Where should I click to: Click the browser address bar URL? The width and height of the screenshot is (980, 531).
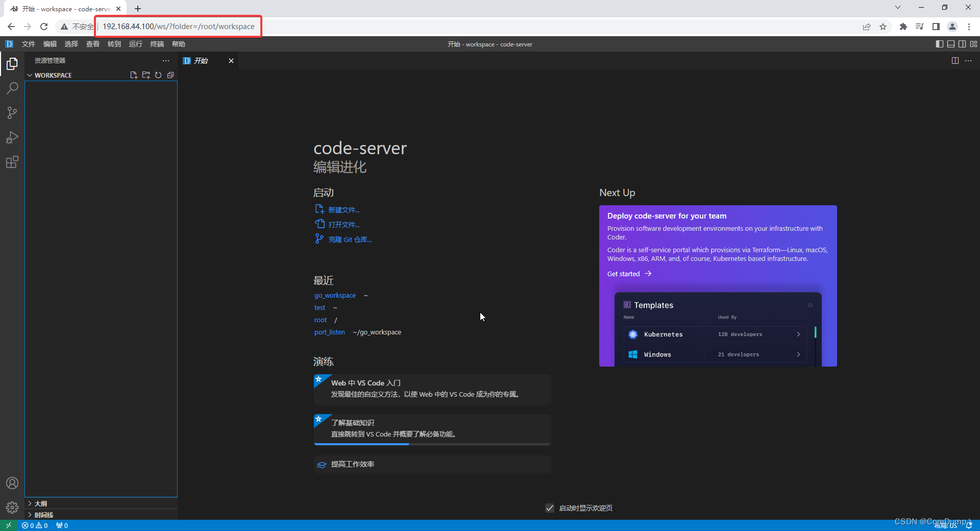pyautogui.click(x=179, y=27)
